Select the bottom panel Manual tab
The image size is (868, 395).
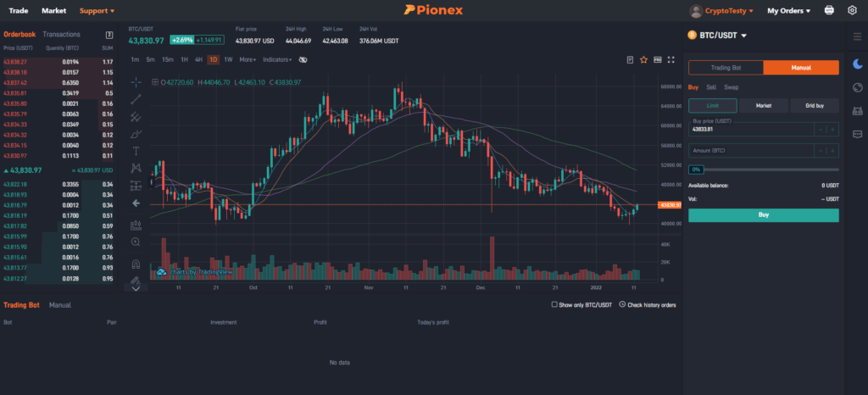coord(60,305)
